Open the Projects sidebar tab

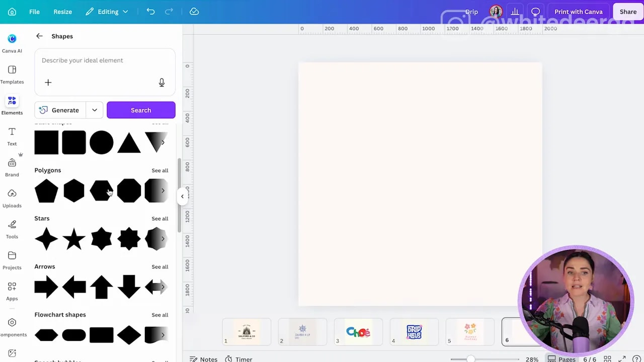12,260
